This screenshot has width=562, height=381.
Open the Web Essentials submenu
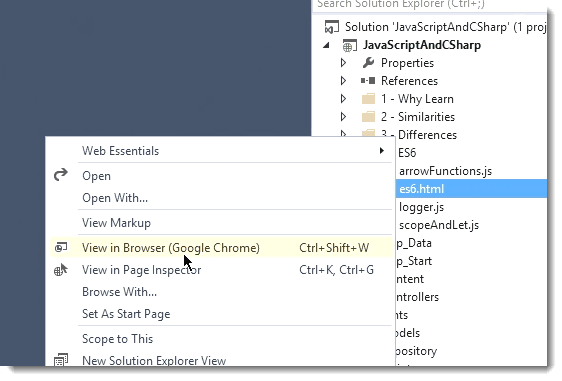point(220,151)
